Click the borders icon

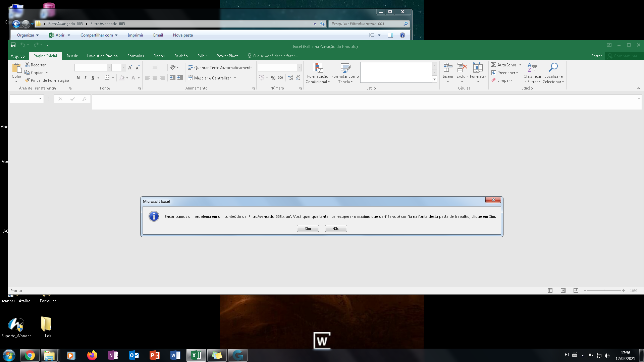click(x=107, y=78)
